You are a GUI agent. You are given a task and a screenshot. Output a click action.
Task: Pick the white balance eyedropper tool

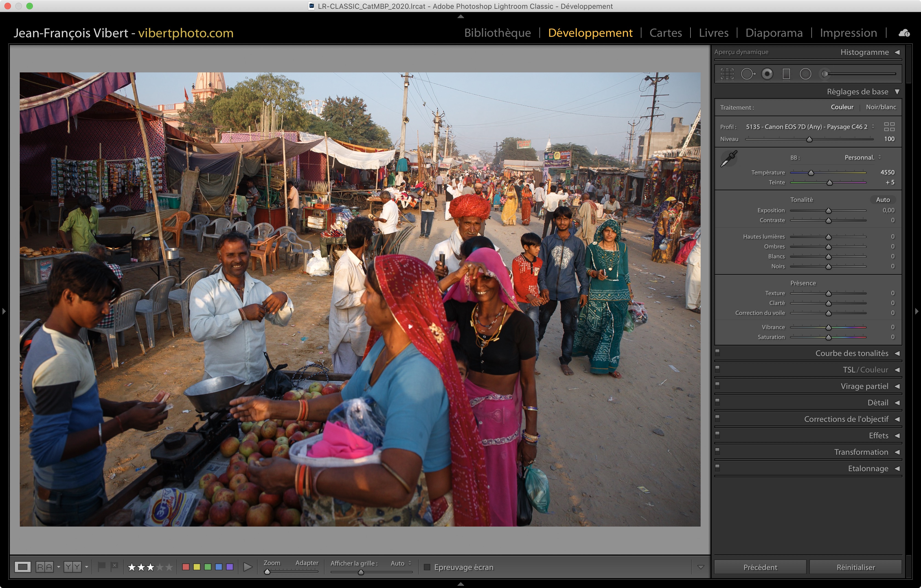[729, 158]
